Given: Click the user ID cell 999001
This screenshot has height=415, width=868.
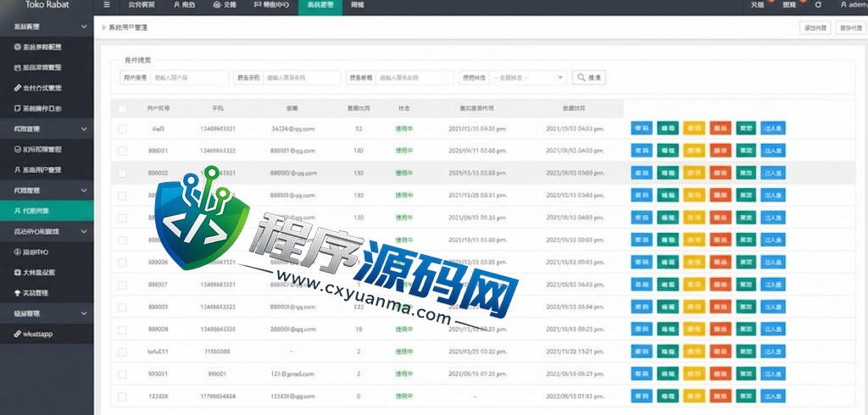Looking at the screenshot, I should tap(159, 374).
